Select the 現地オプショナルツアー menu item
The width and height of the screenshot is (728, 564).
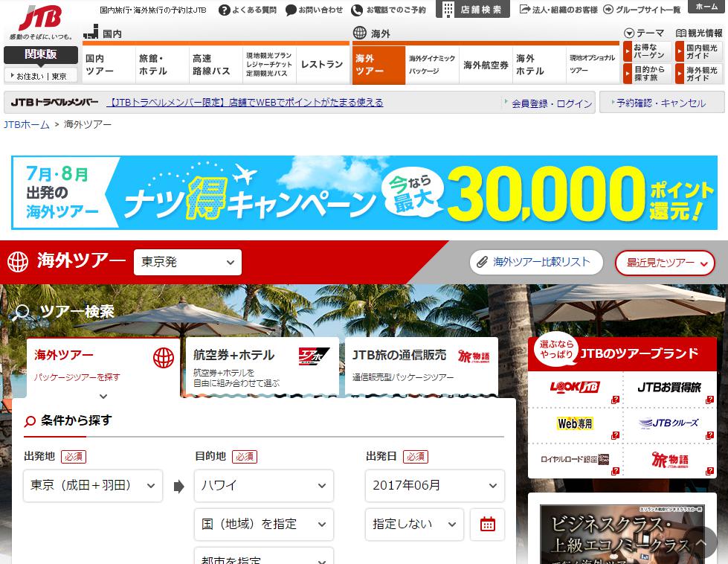point(593,65)
